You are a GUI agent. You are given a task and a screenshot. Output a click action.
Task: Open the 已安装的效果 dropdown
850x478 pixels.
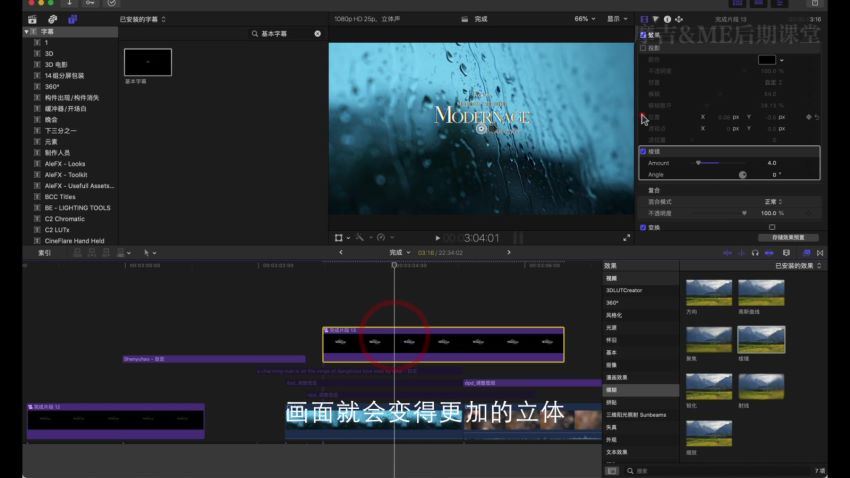[x=798, y=266]
